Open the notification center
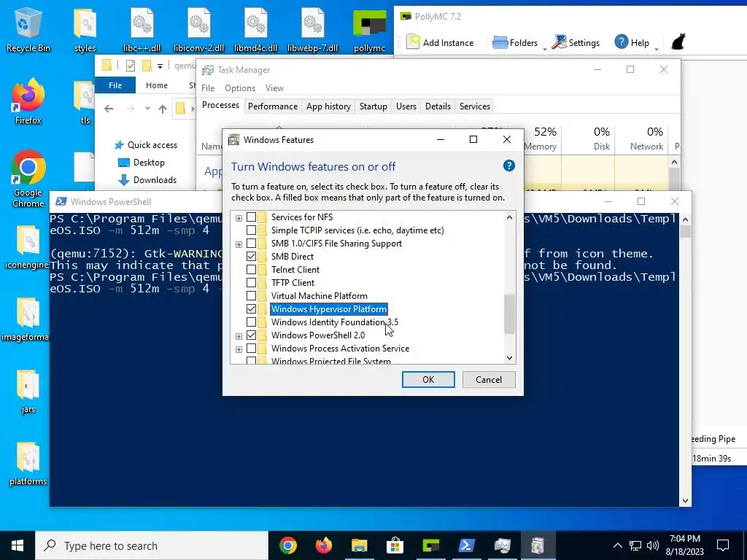 tap(723, 545)
